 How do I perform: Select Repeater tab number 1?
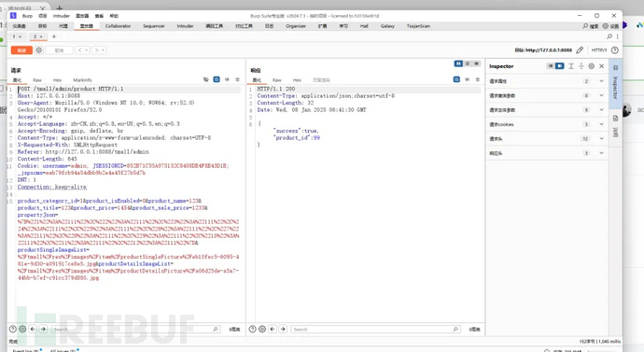(14, 36)
